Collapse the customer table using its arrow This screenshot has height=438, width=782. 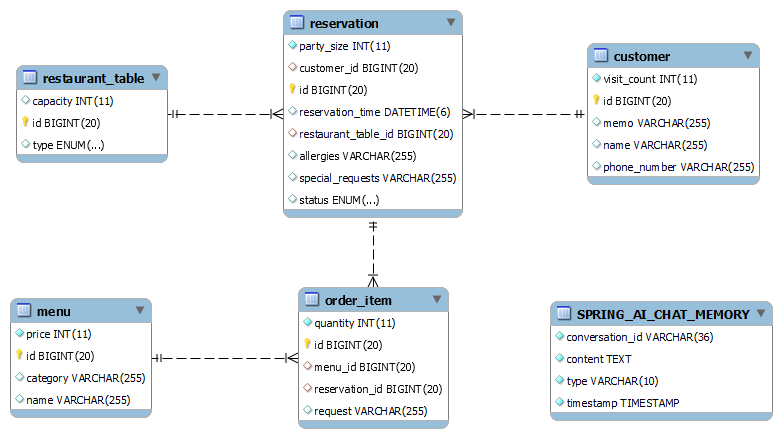click(x=747, y=56)
